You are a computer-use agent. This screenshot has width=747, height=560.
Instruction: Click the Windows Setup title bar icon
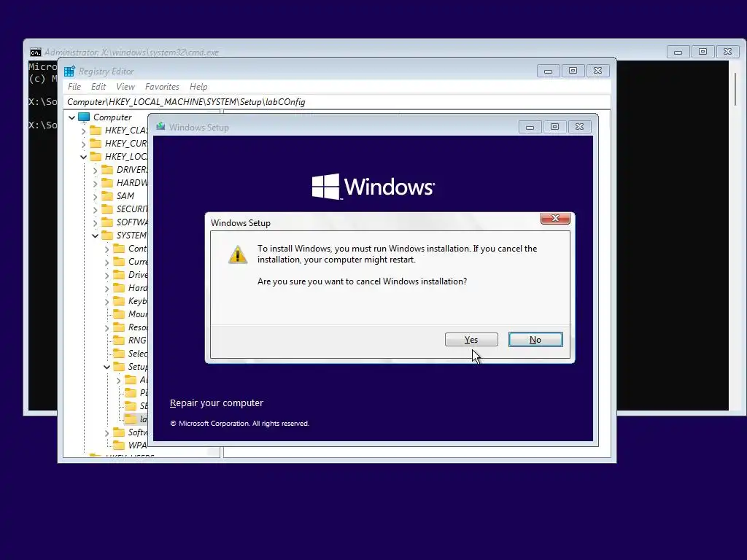[160, 127]
